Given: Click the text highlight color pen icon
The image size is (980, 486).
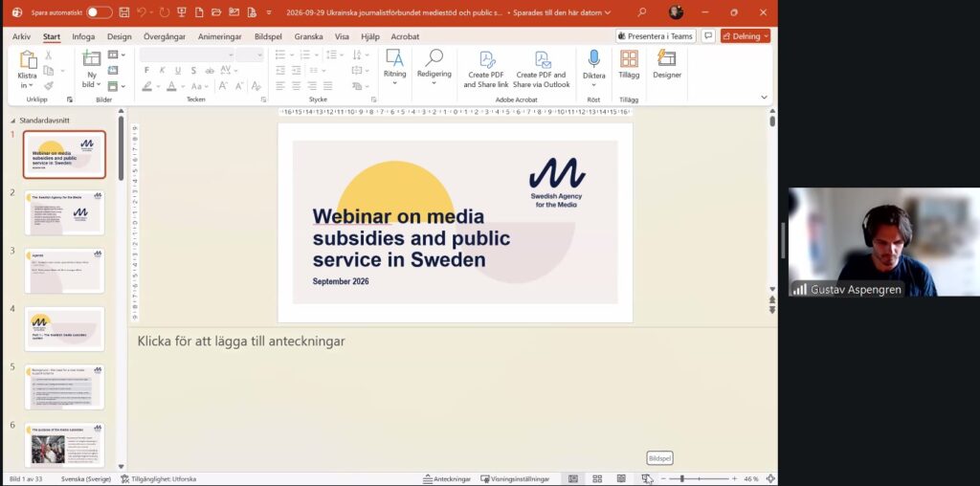Looking at the screenshot, I should click(146, 86).
